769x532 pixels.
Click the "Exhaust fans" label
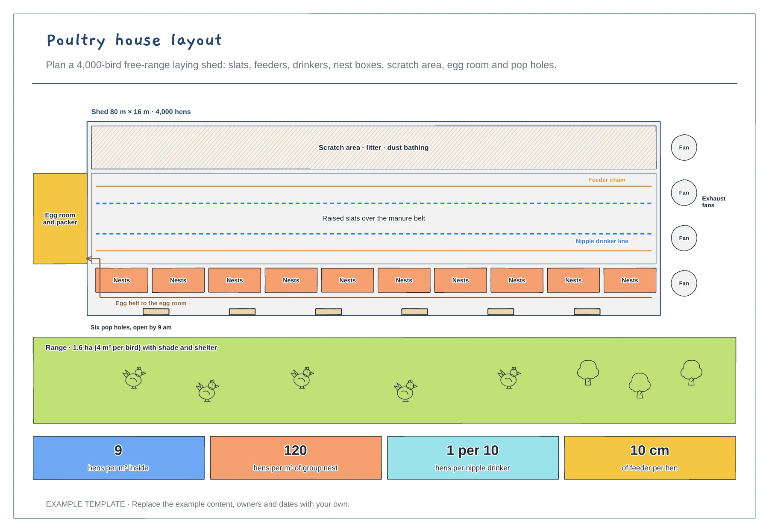pyautogui.click(x=713, y=202)
